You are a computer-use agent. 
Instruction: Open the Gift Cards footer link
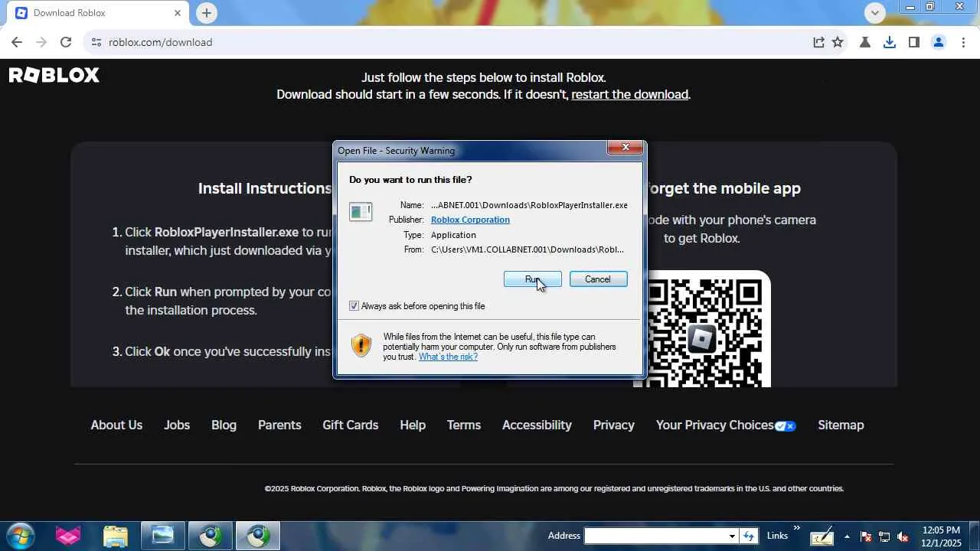(351, 425)
